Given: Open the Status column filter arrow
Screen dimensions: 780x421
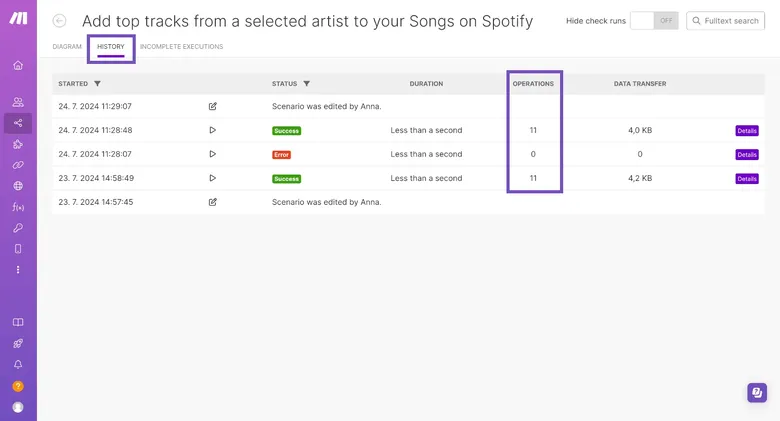Looking at the screenshot, I should click(307, 84).
